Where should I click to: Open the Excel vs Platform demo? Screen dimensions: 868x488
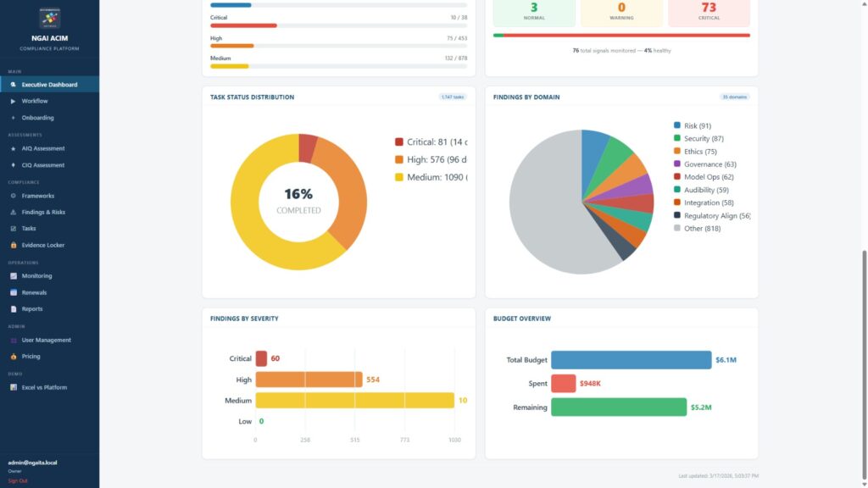(x=44, y=387)
